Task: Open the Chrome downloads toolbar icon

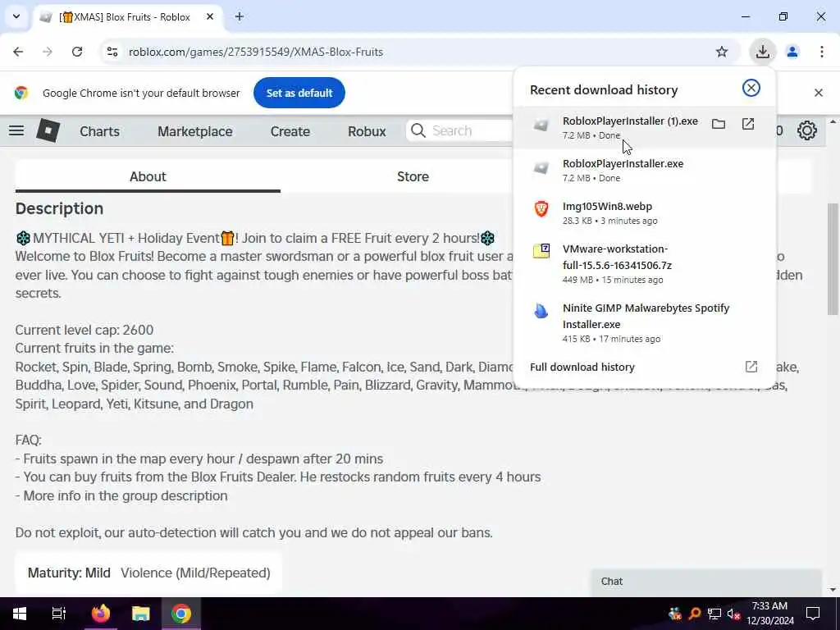Action: [x=762, y=52]
